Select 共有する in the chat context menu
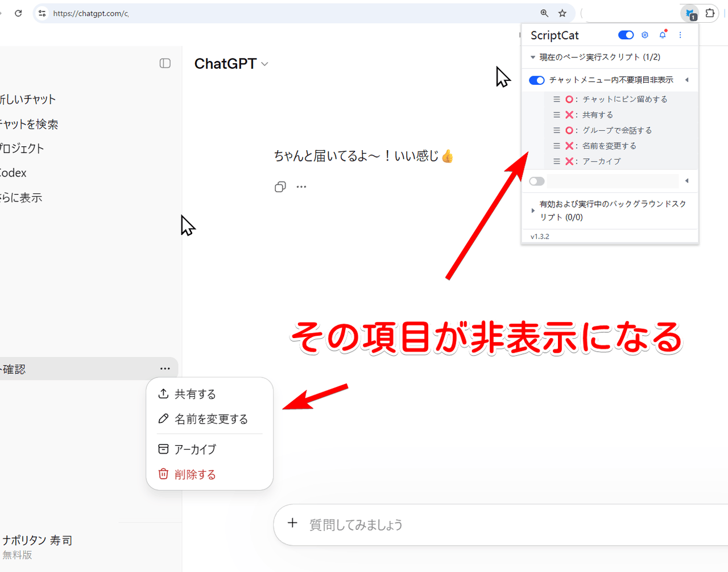 coord(195,394)
